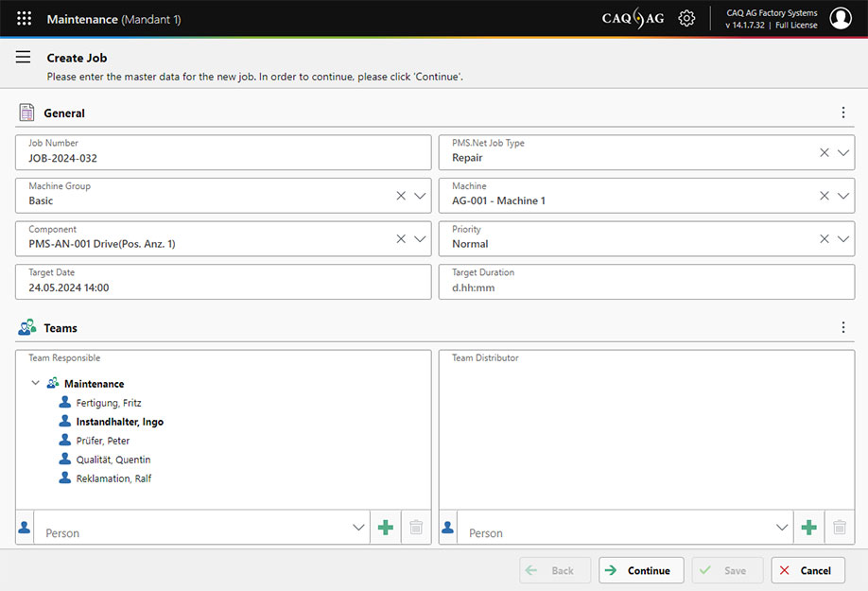Expand the PMS.Net Job Type dropdown
Screen dimensions: 868x591
[843, 153]
